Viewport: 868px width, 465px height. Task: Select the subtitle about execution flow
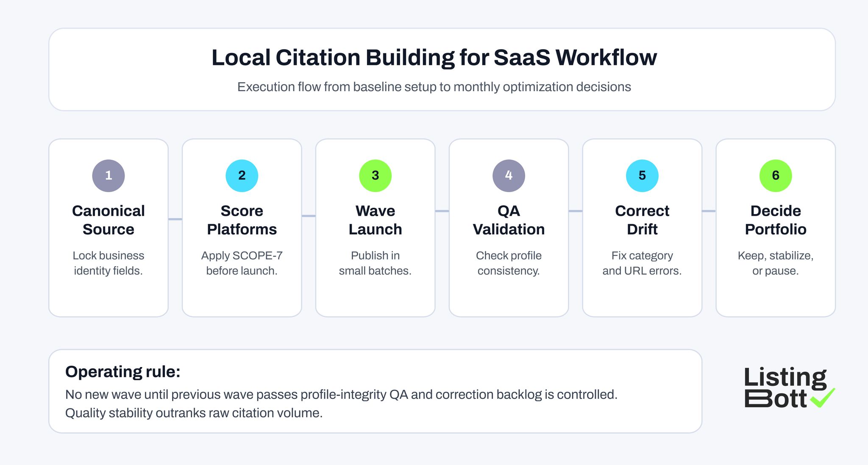coord(434,88)
